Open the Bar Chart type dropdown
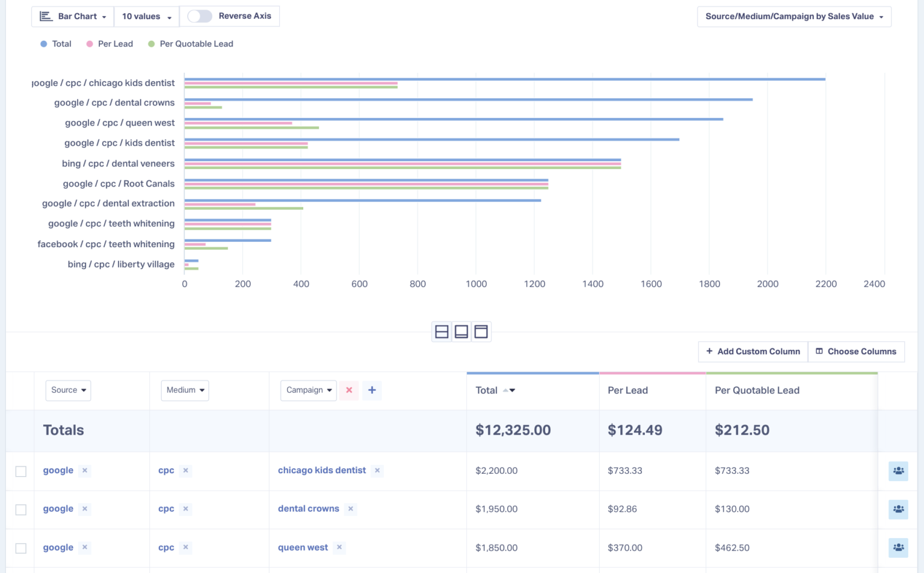924x573 pixels. coord(78,16)
